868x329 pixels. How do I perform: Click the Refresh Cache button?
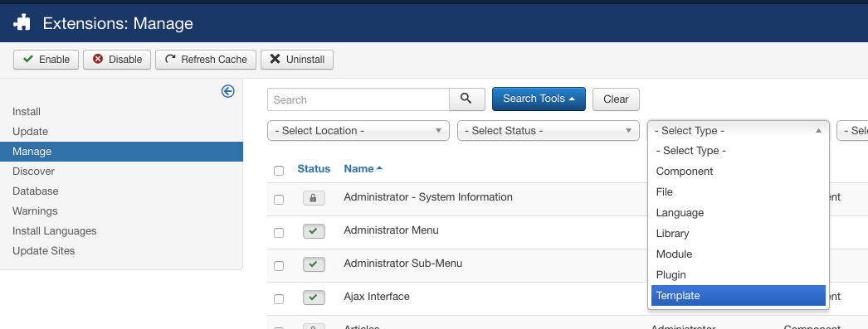205,59
